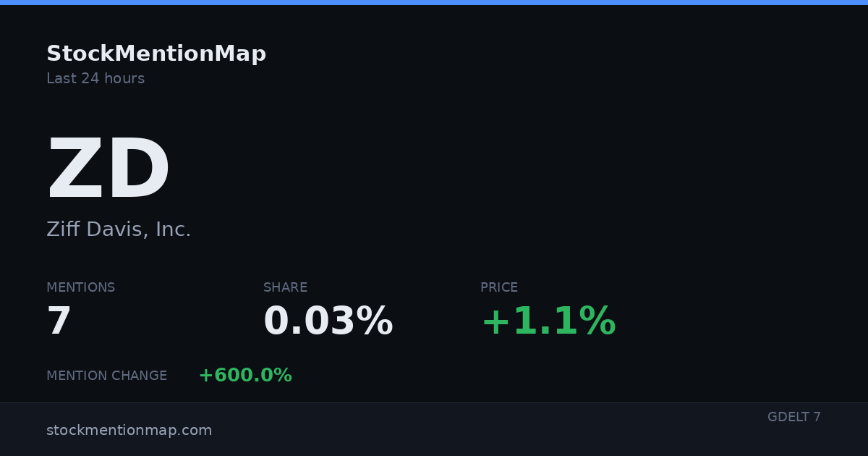Click the mentions count of 7
The width and height of the screenshot is (868, 456).
coord(59,322)
